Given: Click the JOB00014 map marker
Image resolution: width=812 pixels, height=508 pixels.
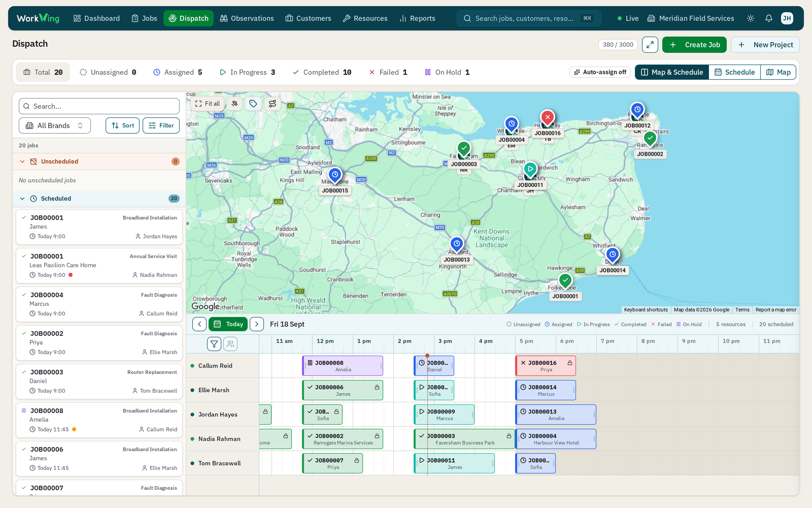Looking at the screenshot, I should (x=613, y=255).
